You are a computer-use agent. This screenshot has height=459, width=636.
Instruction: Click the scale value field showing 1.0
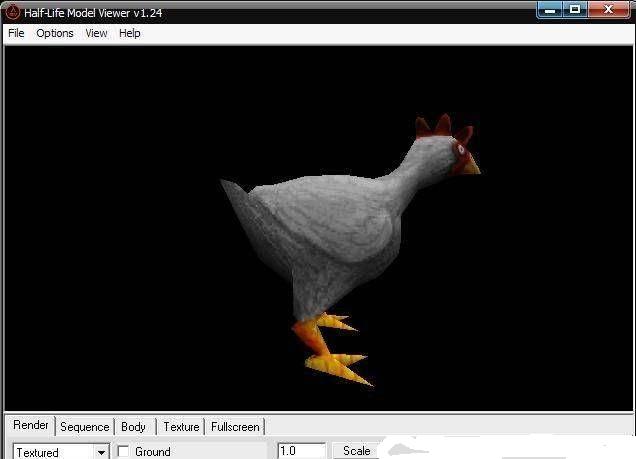[x=301, y=451]
